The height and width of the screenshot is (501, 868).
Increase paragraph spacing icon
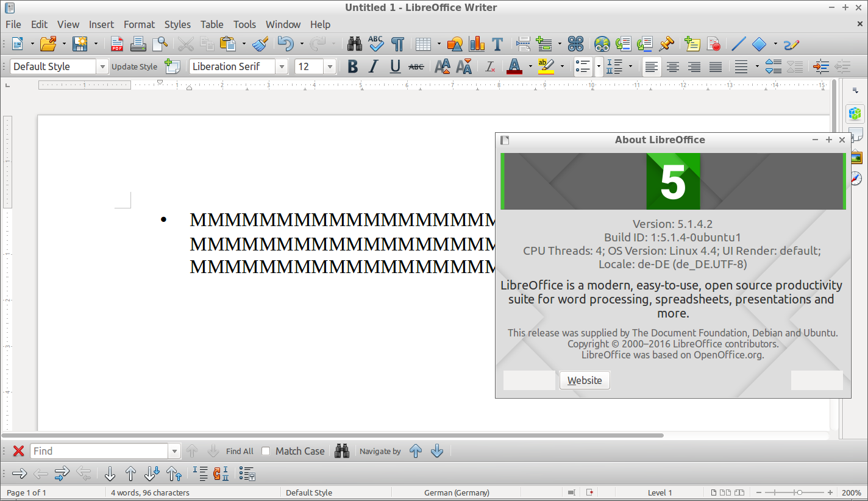(773, 66)
